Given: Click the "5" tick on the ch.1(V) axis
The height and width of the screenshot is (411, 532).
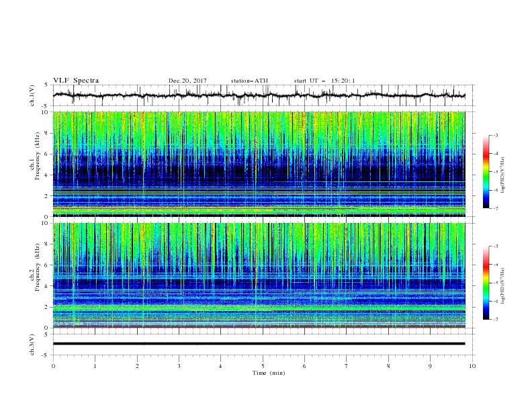Looking at the screenshot, I should pyautogui.click(x=46, y=85).
